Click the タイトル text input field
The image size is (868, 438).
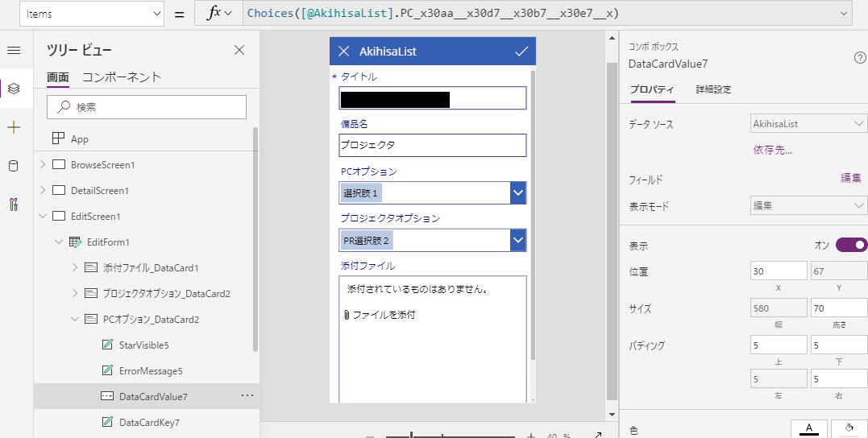pos(432,98)
